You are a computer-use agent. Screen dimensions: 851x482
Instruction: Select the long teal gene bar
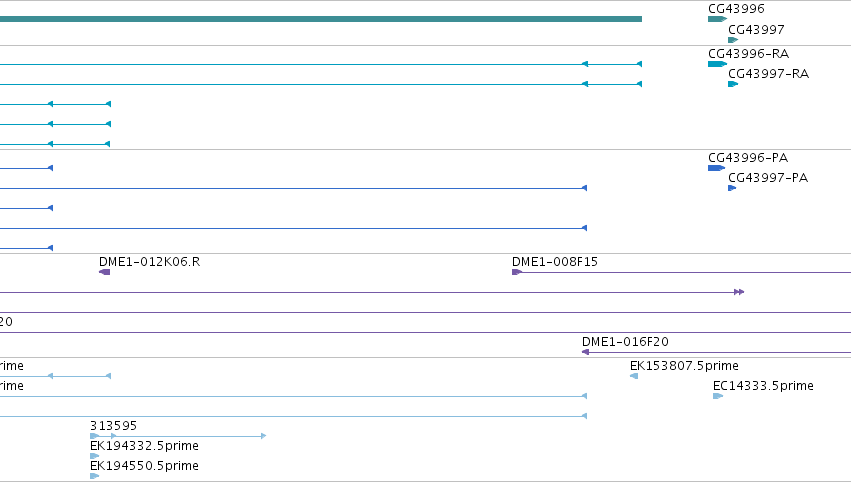click(x=321, y=19)
